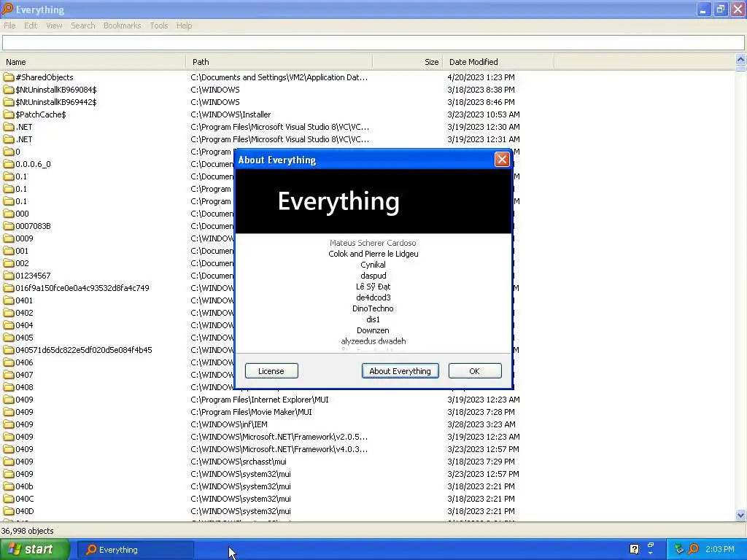Viewport: 747px width, 560px height.
Task: Click path C:\WINDOWS\srchasst\mui
Action: click(239, 462)
